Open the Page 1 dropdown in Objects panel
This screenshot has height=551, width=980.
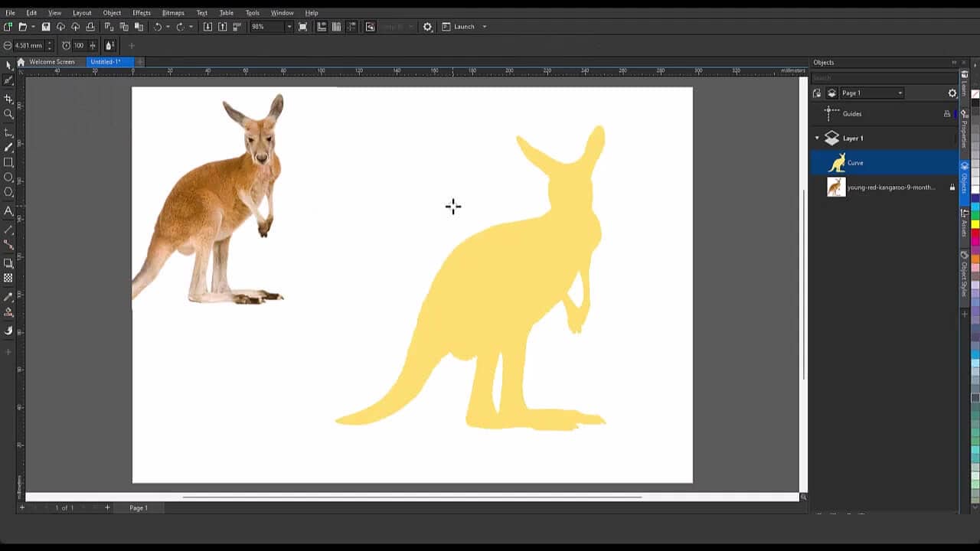point(872,93)
